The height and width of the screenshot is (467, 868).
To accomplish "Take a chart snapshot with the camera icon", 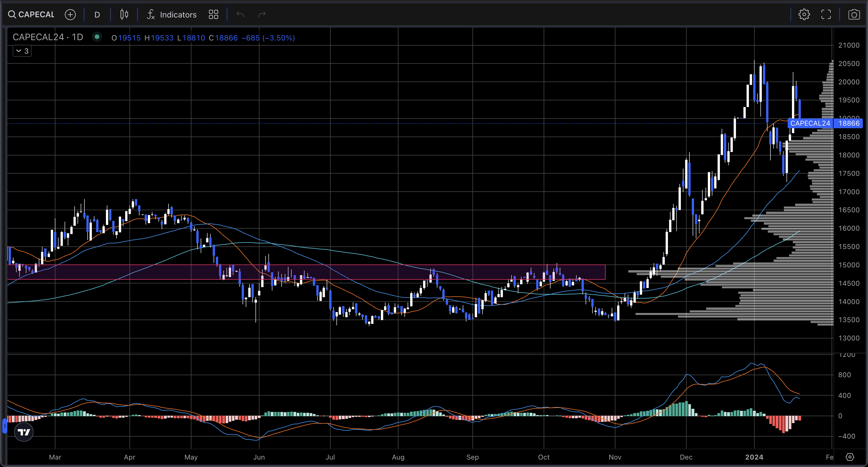I will click(854, 14).
